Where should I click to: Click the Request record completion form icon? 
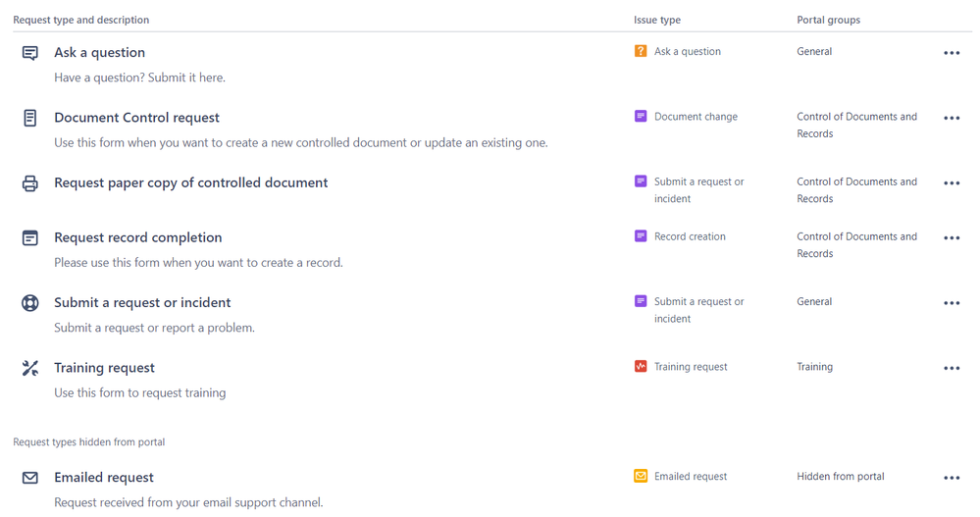pos(30,238)
